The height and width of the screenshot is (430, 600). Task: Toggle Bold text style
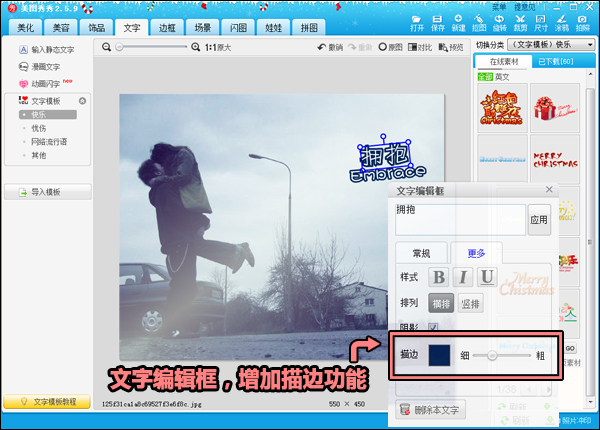click(439, 277)
